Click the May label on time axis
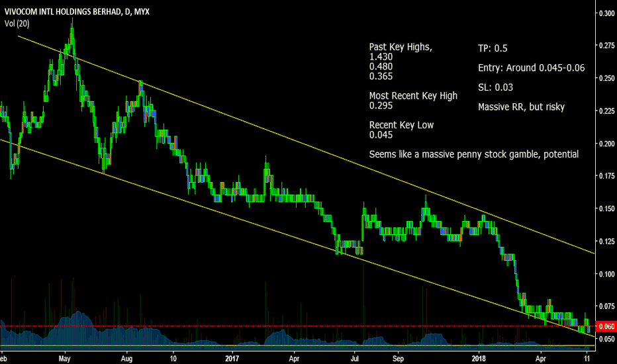Image resolution: width=617 pixels, height=364 pixels. click(64, 359)
